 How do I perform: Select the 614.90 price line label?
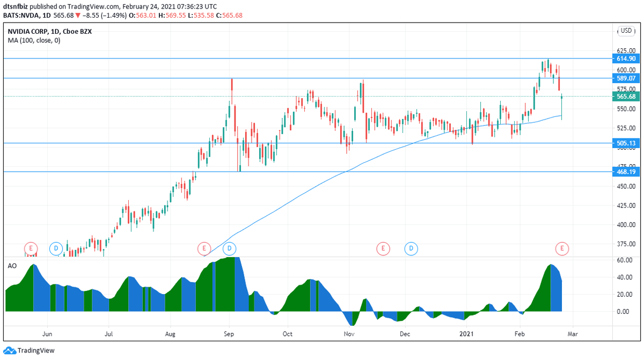coord(626,58)
